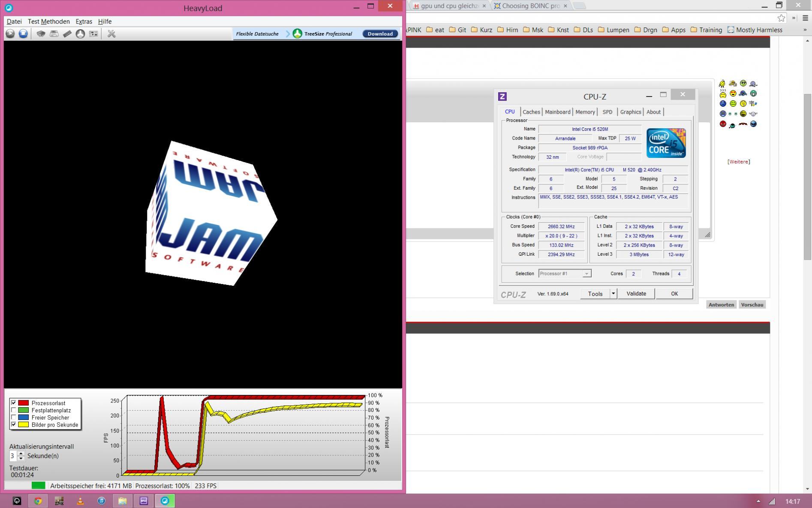Increase the Aktualisierungsintervall with the up arrow
This screenshot has height=508, width=812.
coord(21,453)
